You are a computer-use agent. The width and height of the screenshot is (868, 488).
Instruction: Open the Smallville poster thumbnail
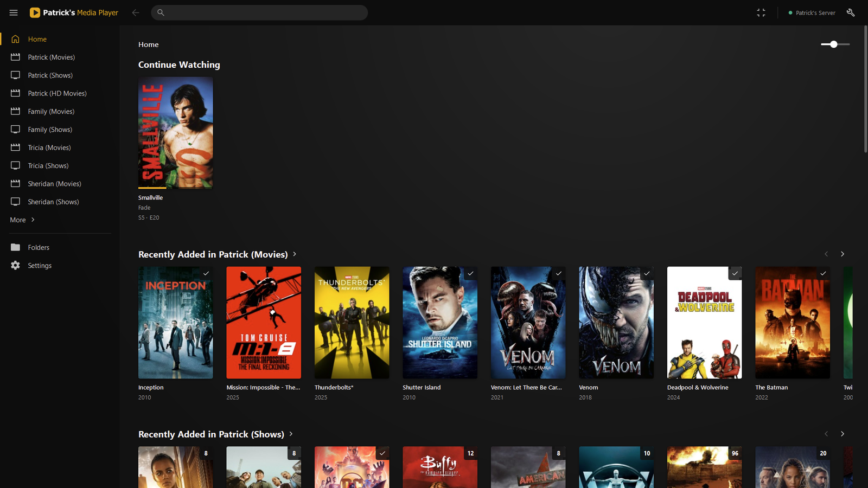coord(175,132)
